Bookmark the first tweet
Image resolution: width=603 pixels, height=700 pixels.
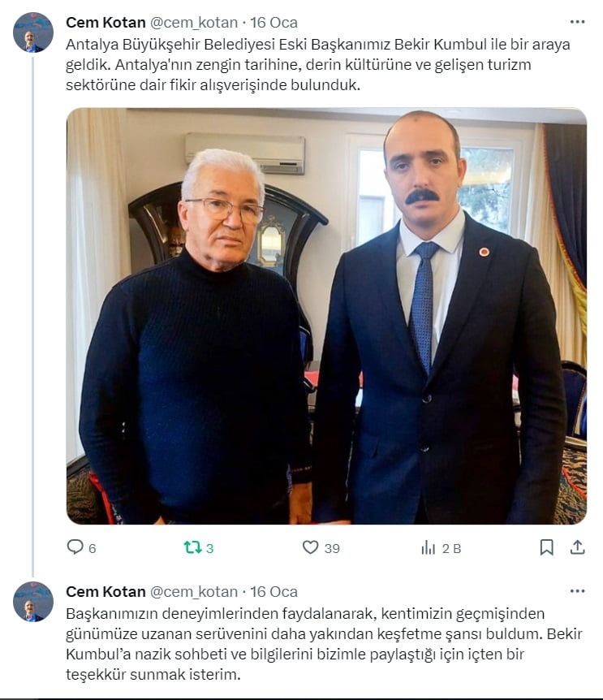coord(547,547)
